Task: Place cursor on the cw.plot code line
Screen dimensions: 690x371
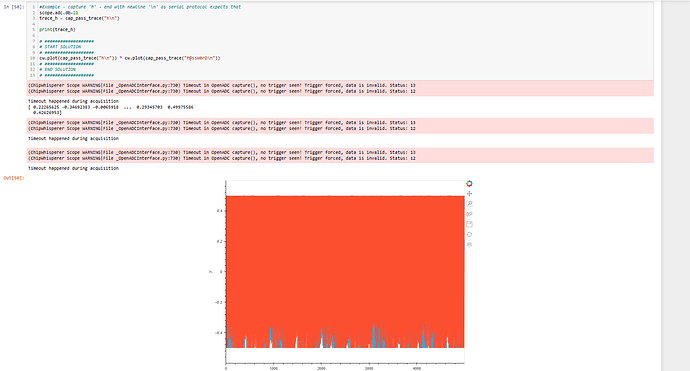Action: click(x=129, y=58)
